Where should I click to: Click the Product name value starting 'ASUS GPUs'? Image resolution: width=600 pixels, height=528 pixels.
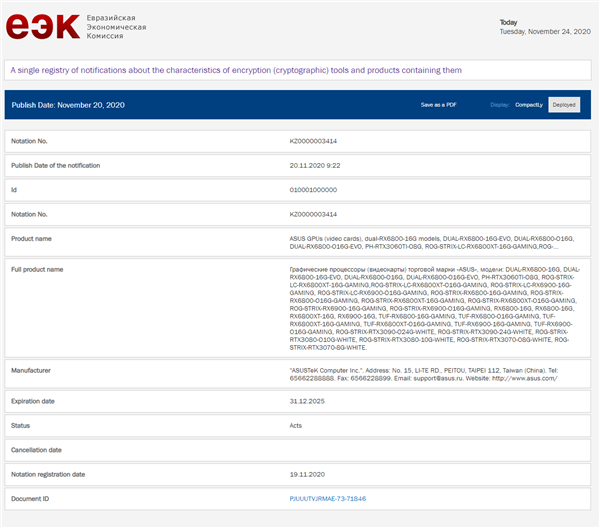[x=432, y=243]
